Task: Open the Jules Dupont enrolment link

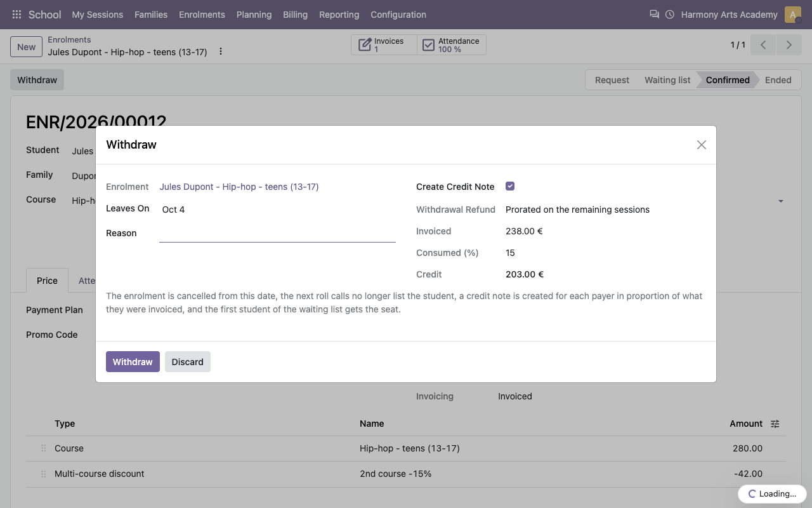Action: point(239,187)
